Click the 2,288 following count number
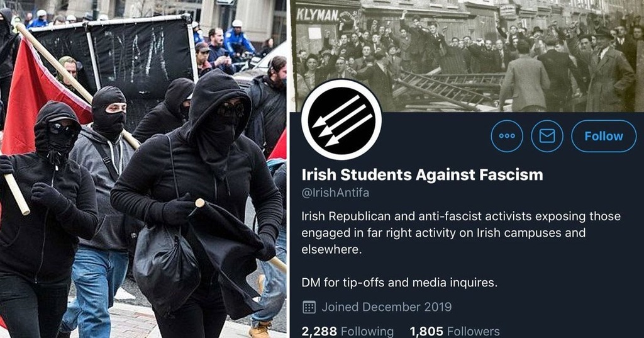The width and height of the screenshot is (644, 338). coord(319,332)
